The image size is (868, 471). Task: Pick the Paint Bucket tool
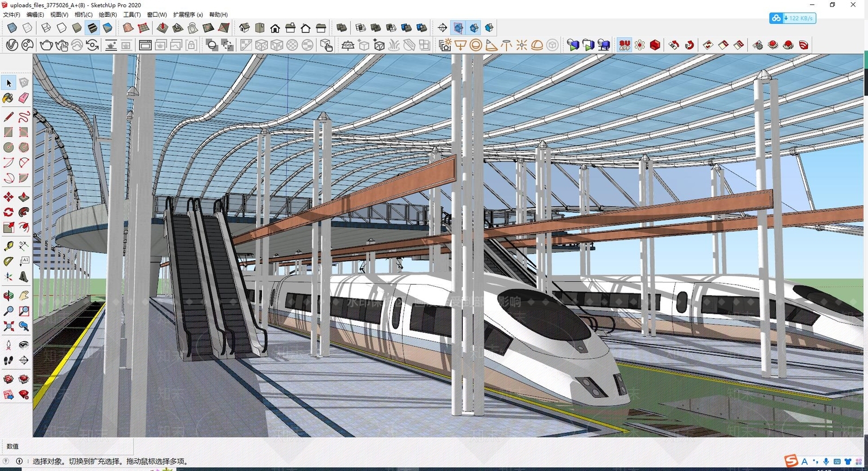coord(8,98)
